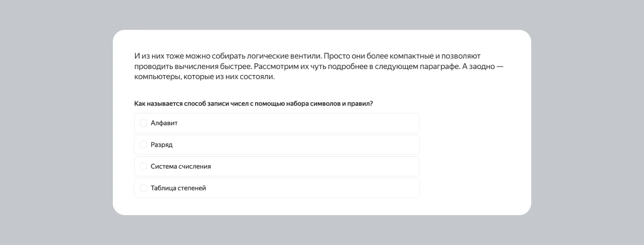Screen dimensions: 644x245
Task: Select the radio button next to Алфавит
Action: click(143, 123)
